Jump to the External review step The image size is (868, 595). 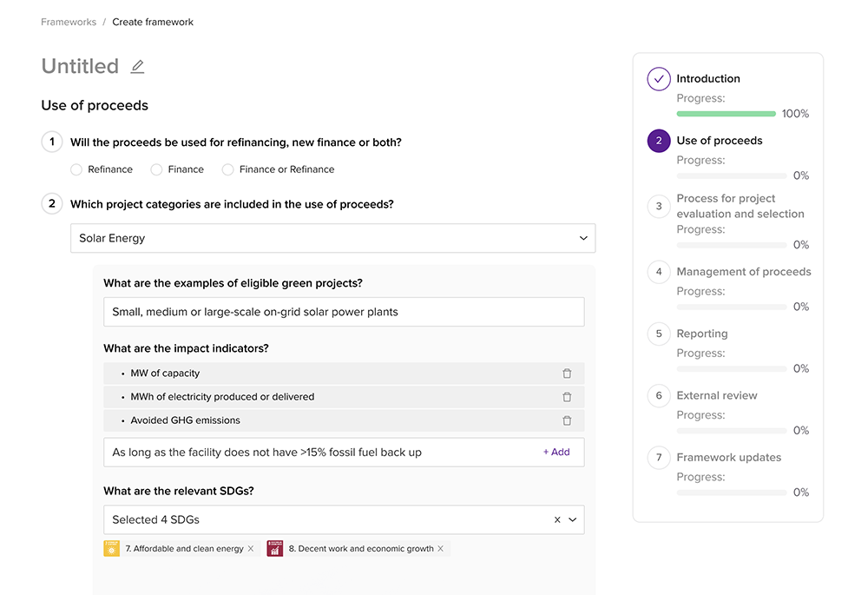point(716,395)
